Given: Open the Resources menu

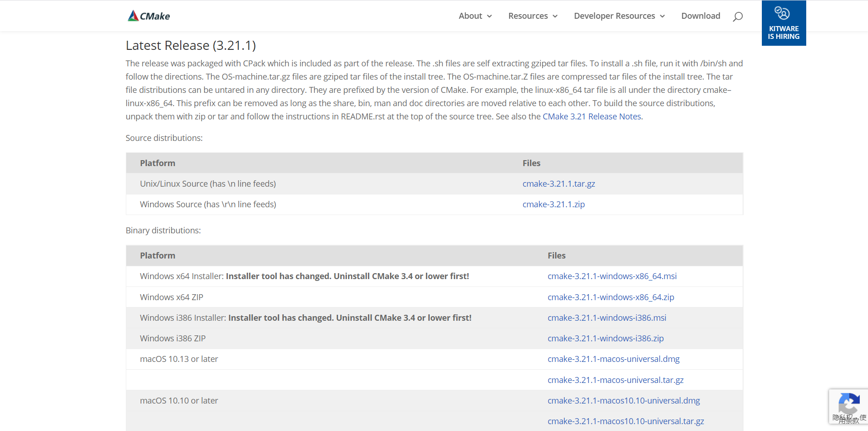Looking at the screenshot, I should point(528,16).
